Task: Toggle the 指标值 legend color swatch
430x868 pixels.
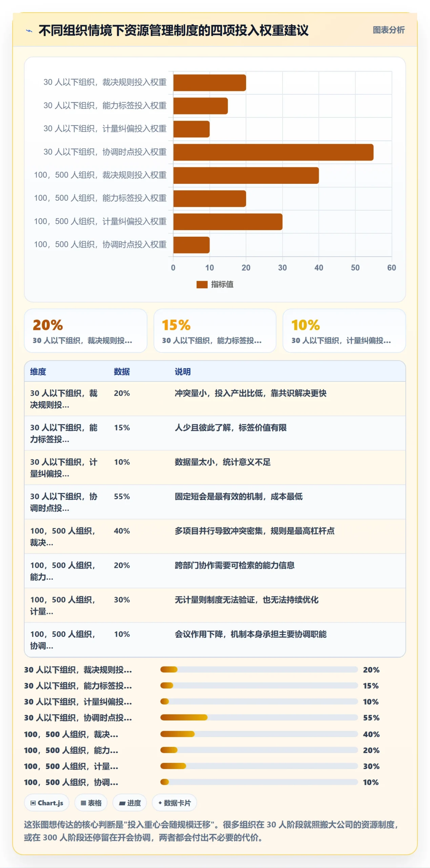Action: (x=202, y=284)
